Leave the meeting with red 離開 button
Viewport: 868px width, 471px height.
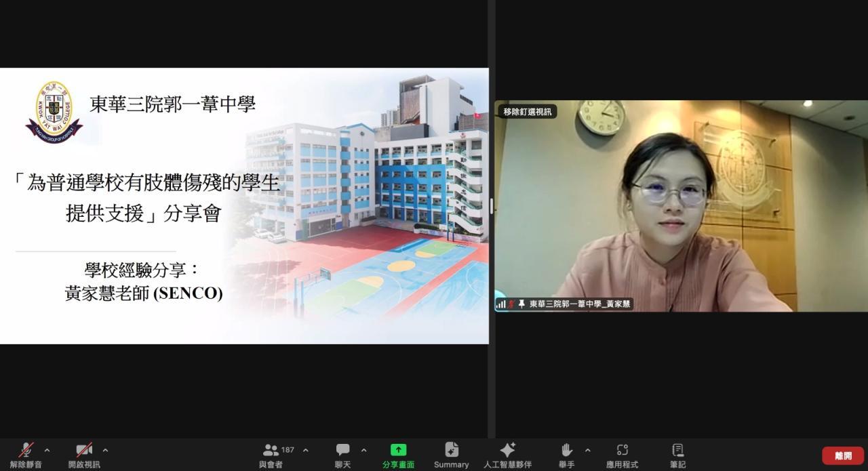tap(843, 456)
